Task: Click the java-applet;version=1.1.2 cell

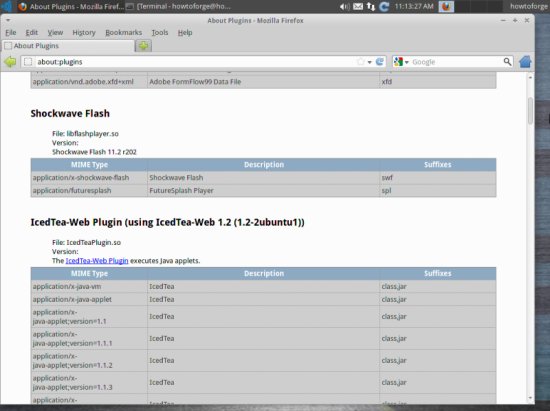Action: 89,361
